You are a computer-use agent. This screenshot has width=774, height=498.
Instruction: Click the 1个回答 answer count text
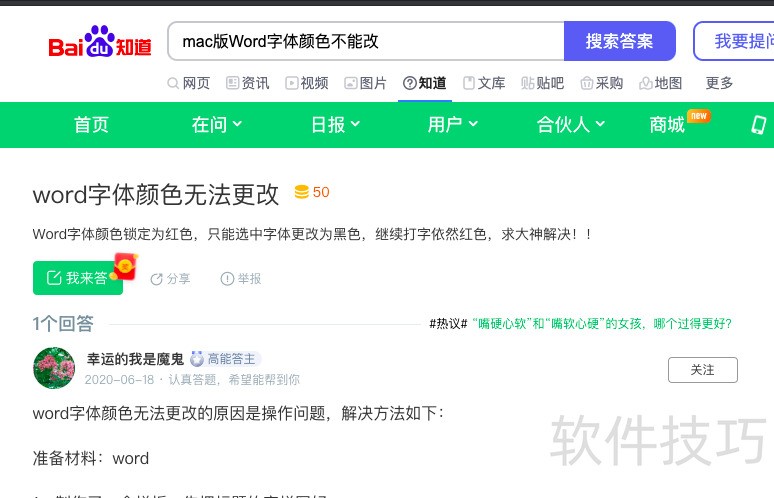63,324
